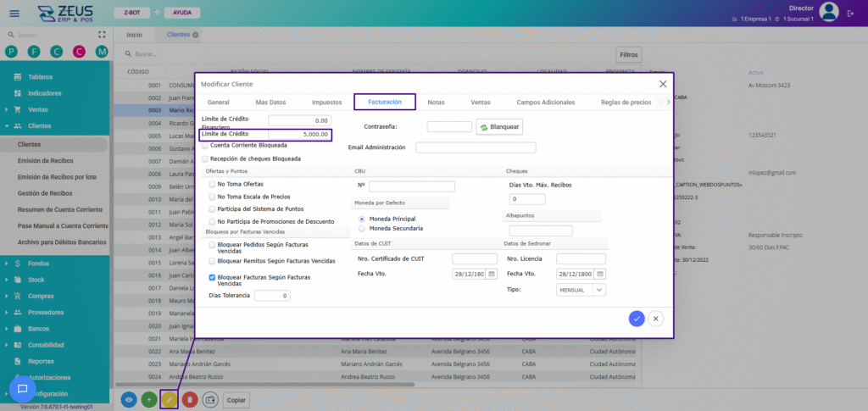Image resolution: width=868 pixels, height=411 pixels.
Task: Switch to the Impuestos tab
Action: click(327, 103)
